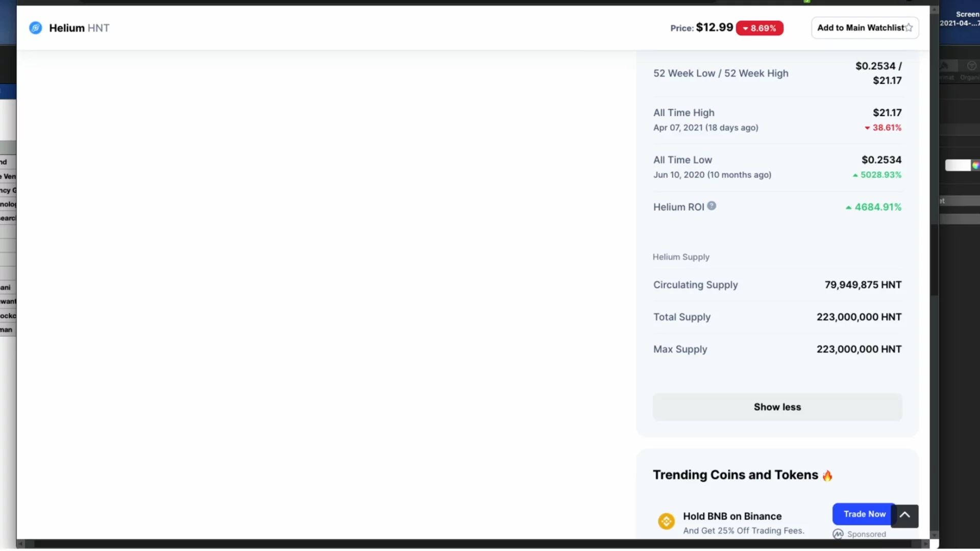Click the scroll-to-top chevron button
The width and height of the screenshot is (980, 551).
point(904,515)
